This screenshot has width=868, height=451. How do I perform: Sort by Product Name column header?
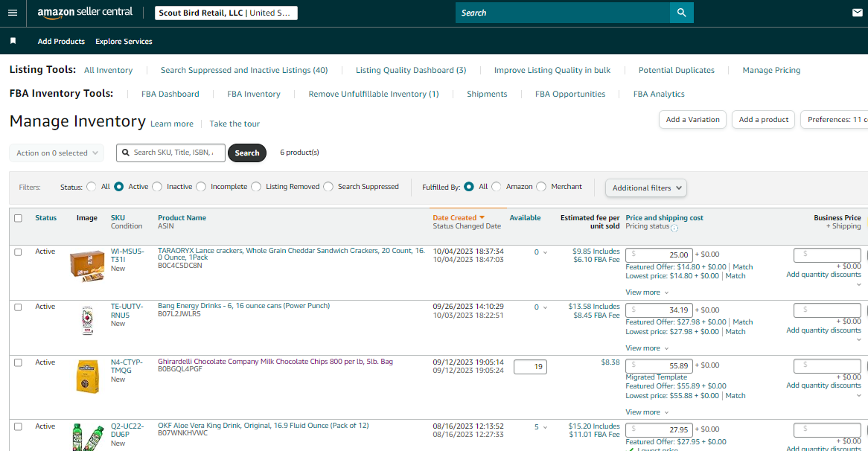182,218
